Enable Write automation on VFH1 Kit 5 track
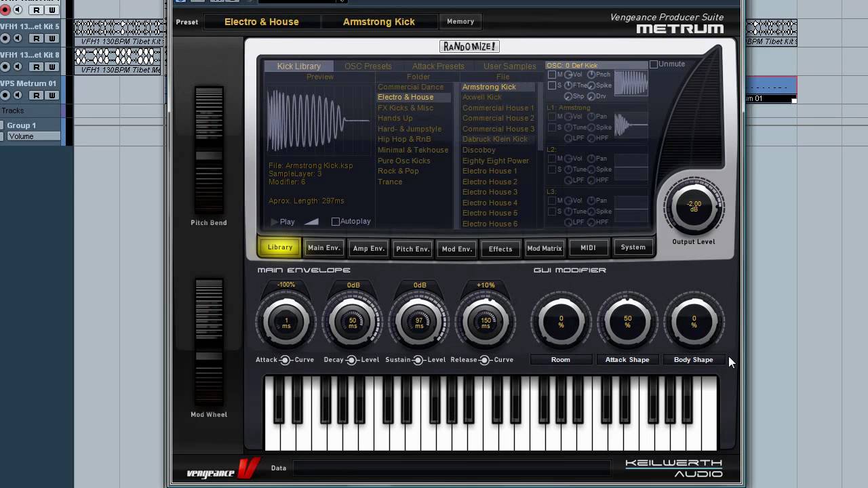868x488 pixels. pyautogui.click(x=52, y=39)
